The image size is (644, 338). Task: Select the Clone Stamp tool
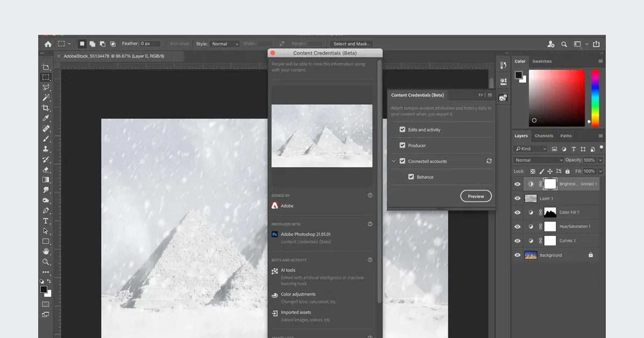(x=46, y=149)
